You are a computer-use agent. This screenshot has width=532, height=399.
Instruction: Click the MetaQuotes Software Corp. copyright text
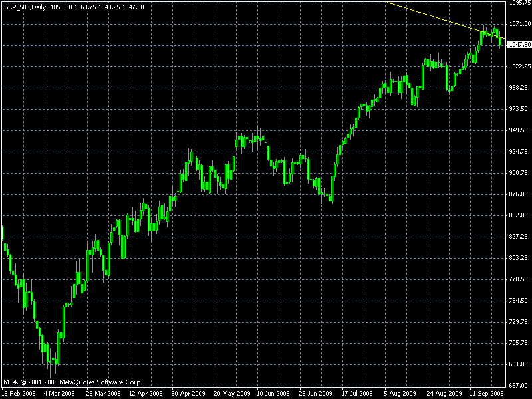click(73, 382)
